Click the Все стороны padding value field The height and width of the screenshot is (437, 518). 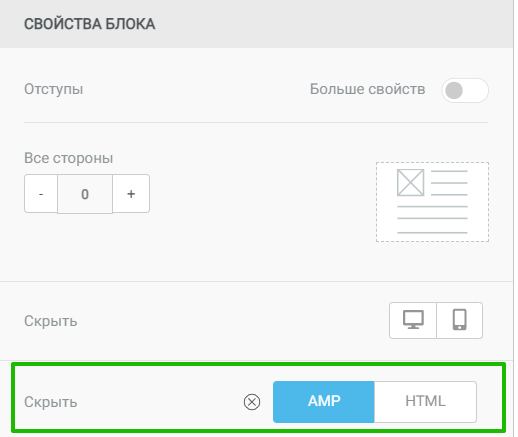[x=85, y=194]
